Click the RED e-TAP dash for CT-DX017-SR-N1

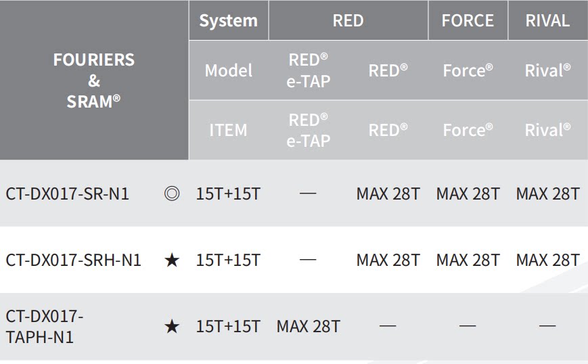(x=308, y=194)
